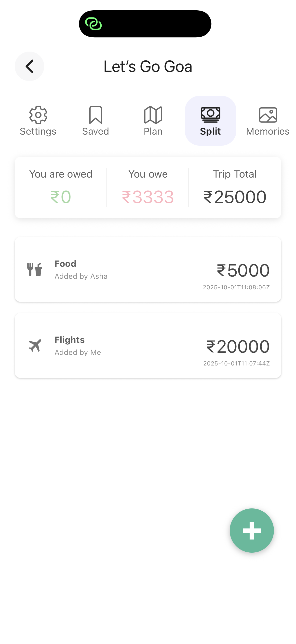The width and height of the screenshot is (296, 644).
Task: Tap the green link icon in the Dynamic Island
Action: [94, 24]
